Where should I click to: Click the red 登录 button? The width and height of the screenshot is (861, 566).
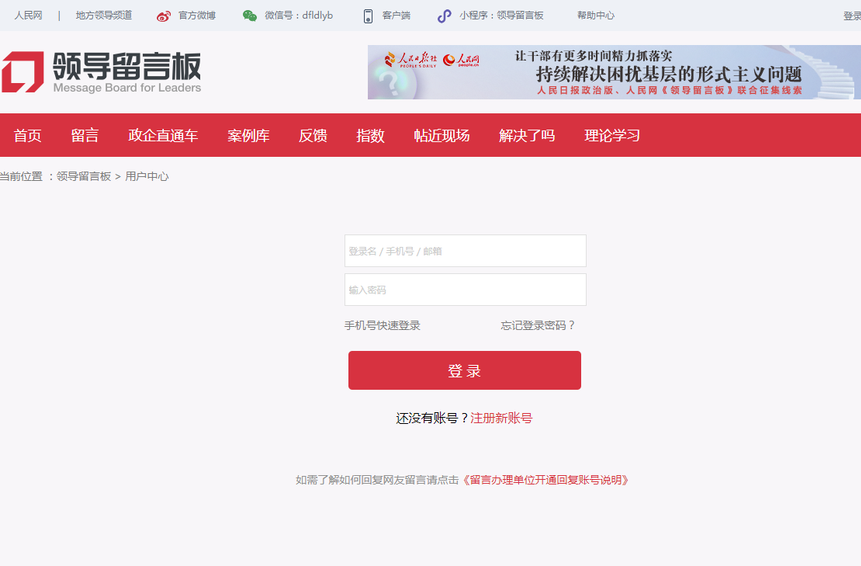pos(465,371)
